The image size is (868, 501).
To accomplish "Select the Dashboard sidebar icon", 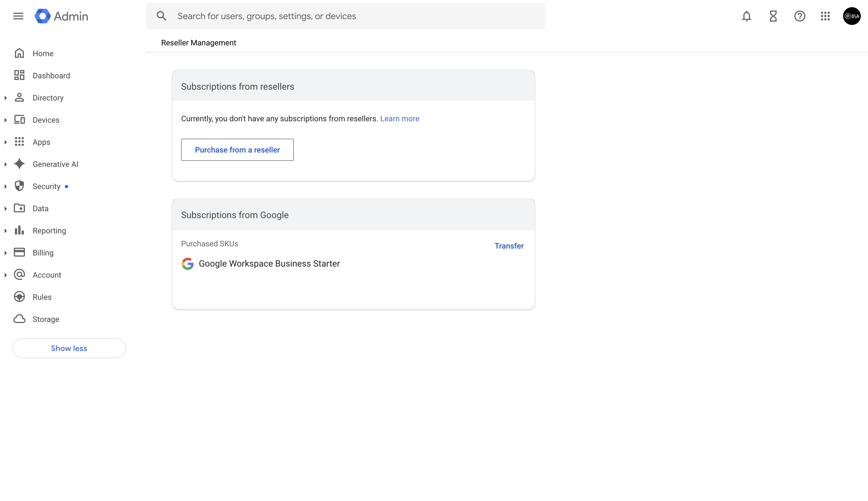I will [x=19, y=75].
